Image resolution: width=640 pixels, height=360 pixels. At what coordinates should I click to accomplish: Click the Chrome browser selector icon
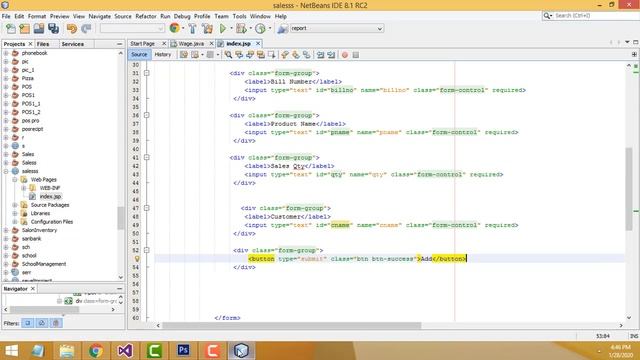pyautogui.click(x=174, y=28)
